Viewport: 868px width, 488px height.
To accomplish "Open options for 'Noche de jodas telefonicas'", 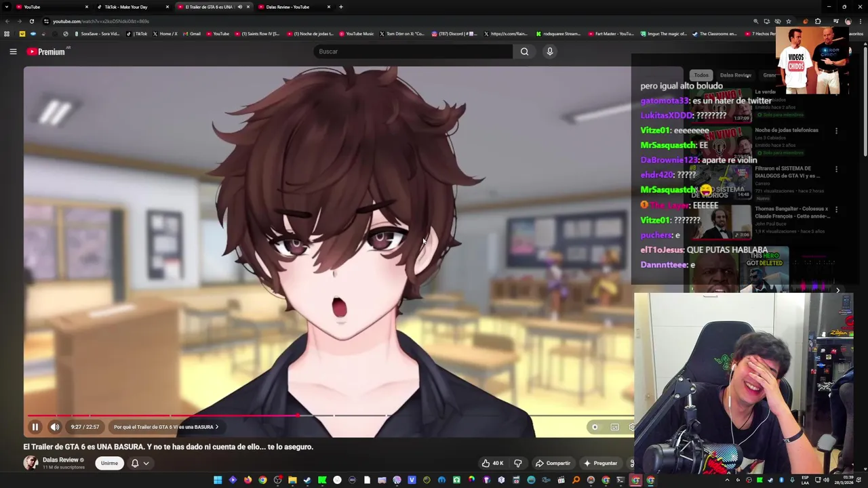I will [836, 131].
